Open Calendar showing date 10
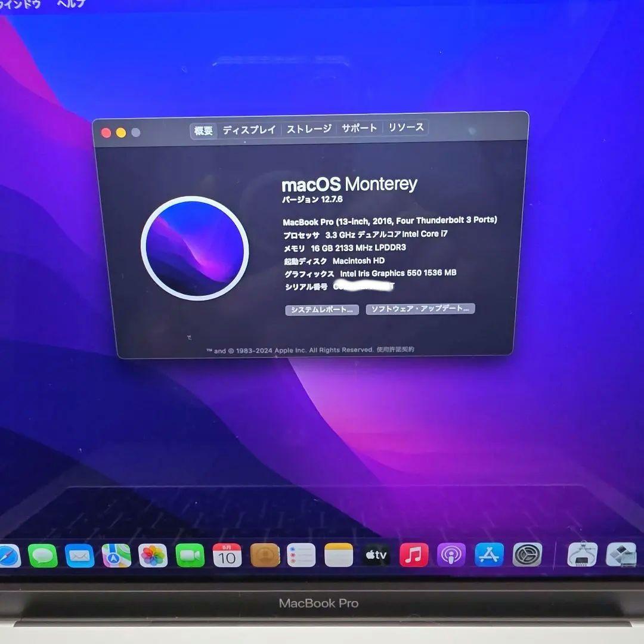The height and width of the screenshot is (644, 644). coord(227,555)
